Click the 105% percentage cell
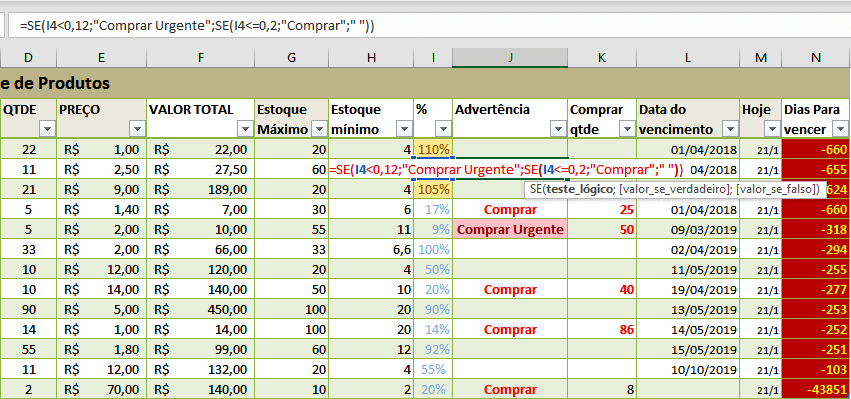Viewport: 851px width, 399px height. point(433,189)
